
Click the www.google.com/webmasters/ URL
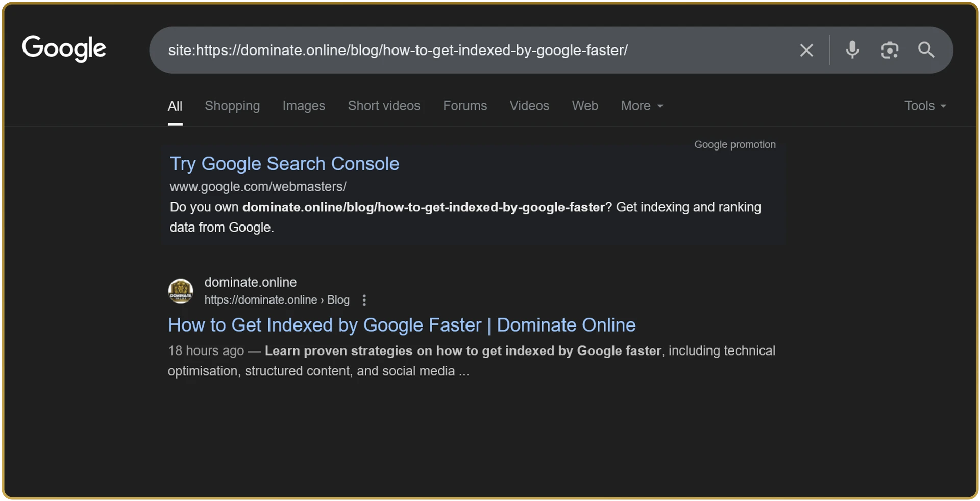(258, 187)
